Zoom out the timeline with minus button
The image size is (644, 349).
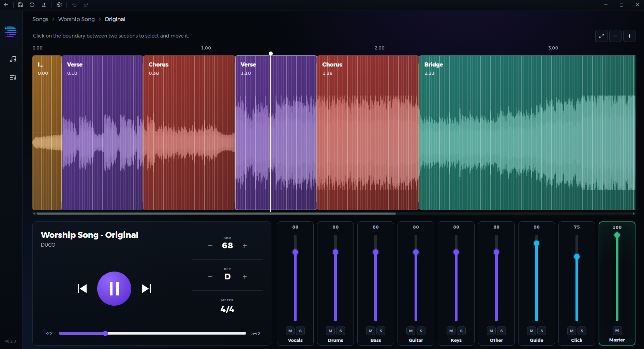615,36
